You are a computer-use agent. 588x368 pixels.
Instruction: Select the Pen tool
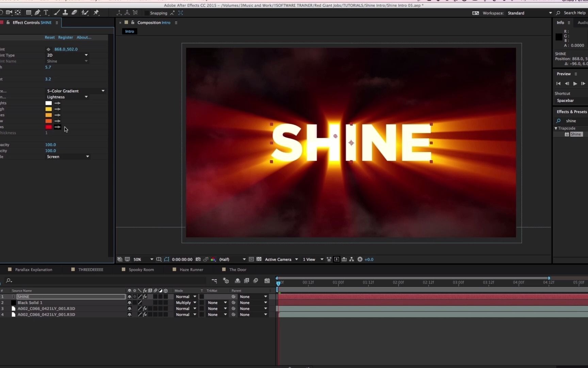tap(37, 13)
